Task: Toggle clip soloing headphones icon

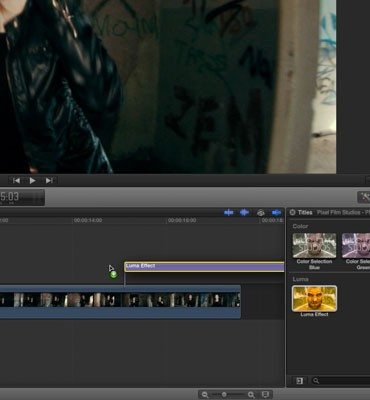Action: tap(261, 213)
